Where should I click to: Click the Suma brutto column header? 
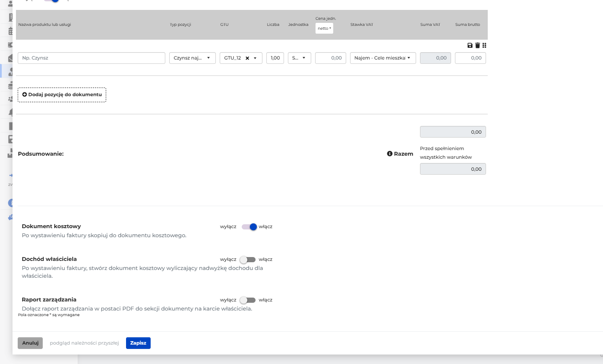[x=467, y=25]
